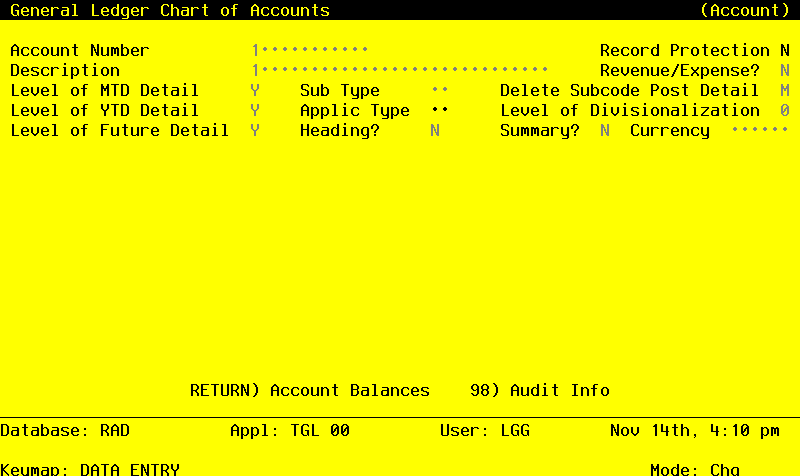800x476 pixels.
Task: Select the Level of MTD Detail value
Action: click(x=255, y=90)
